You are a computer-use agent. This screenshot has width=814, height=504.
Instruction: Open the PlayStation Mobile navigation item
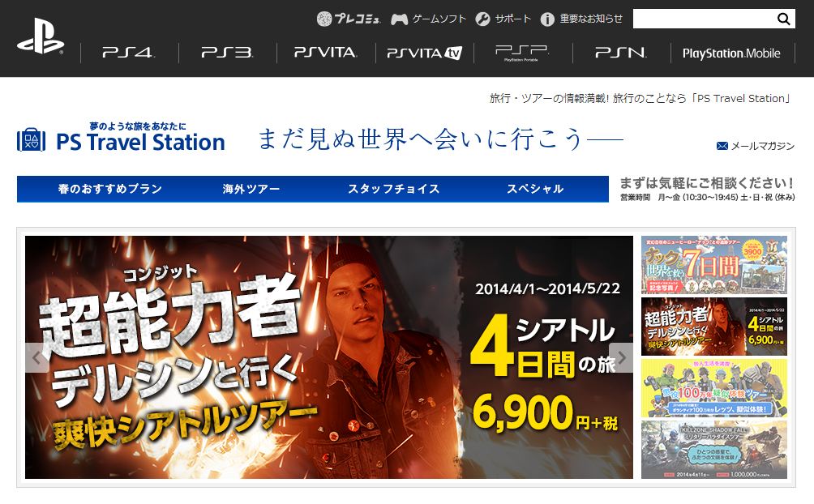pos(731,53)
